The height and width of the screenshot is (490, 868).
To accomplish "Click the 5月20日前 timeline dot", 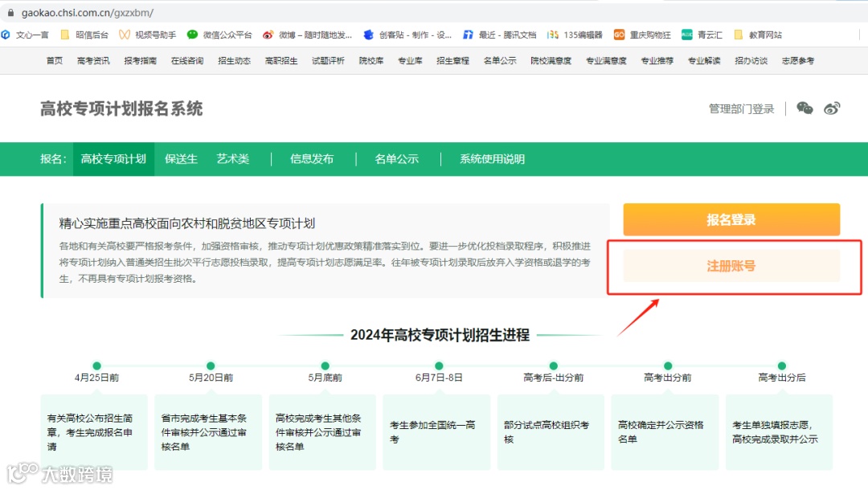I will click(211, 365).
